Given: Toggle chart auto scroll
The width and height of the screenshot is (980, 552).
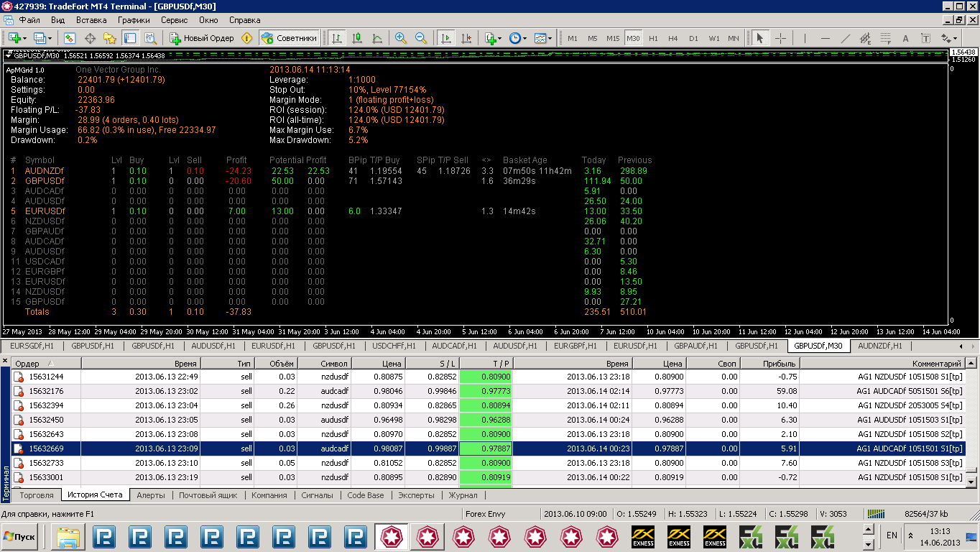Looking at the screenshot, I should pyautogui.click(x=447, y=38).
